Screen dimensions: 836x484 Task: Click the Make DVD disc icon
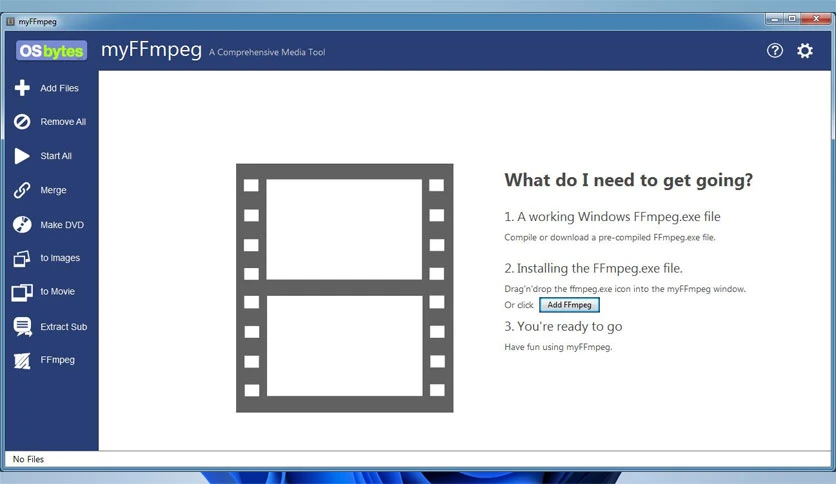pos(22,224)
